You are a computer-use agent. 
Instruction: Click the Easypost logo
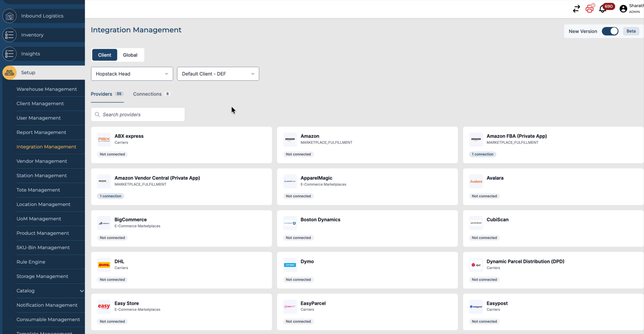coord(476,307)
